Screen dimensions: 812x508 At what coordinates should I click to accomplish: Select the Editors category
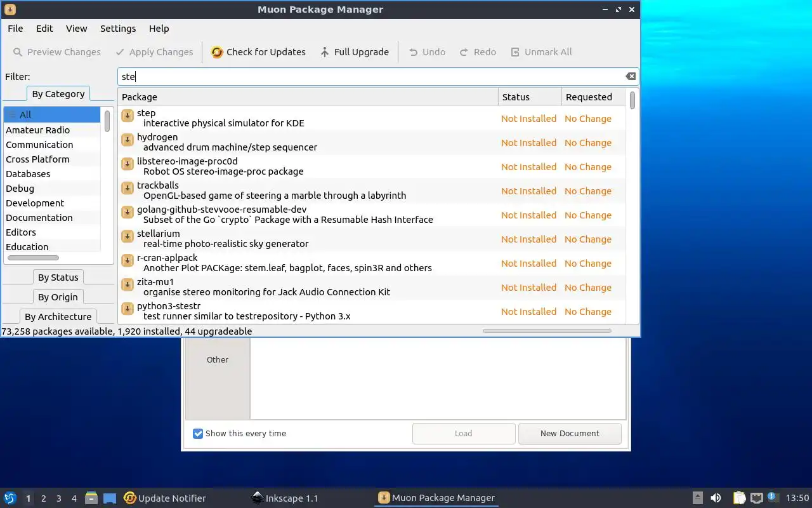click(x=52, y=232)
